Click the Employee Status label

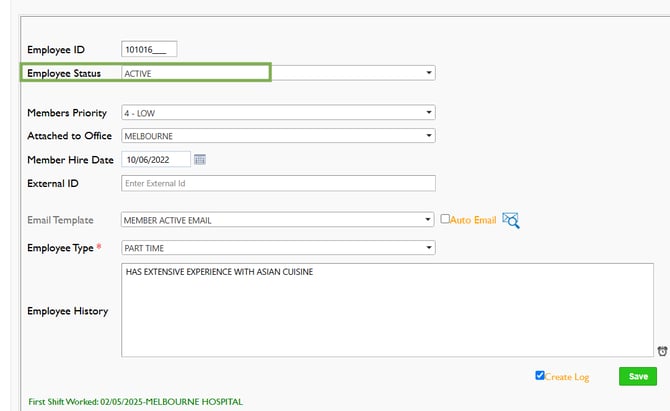[64, 73]
